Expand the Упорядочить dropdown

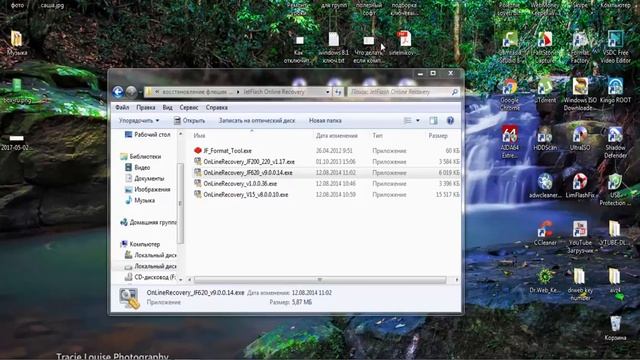click(x=139, y=120)
